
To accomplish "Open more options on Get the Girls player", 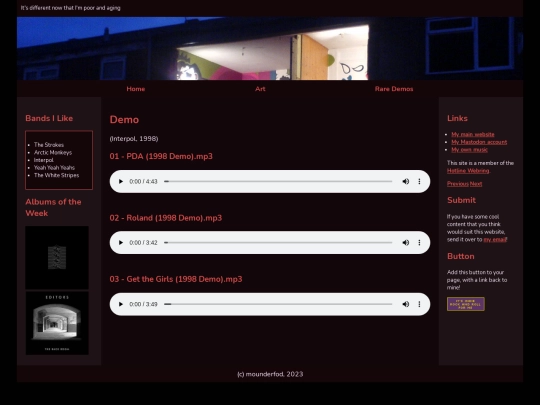I will click(419, 304).
